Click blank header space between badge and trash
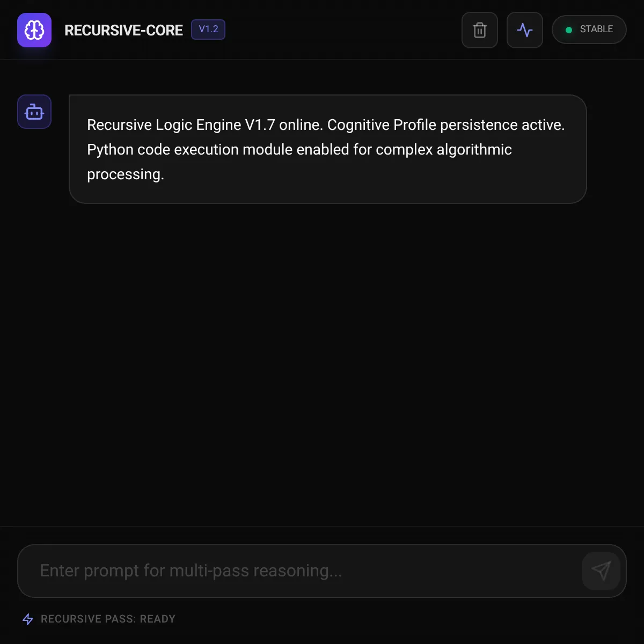The width and height of the screenshot is (644, 644). [343, 30]
